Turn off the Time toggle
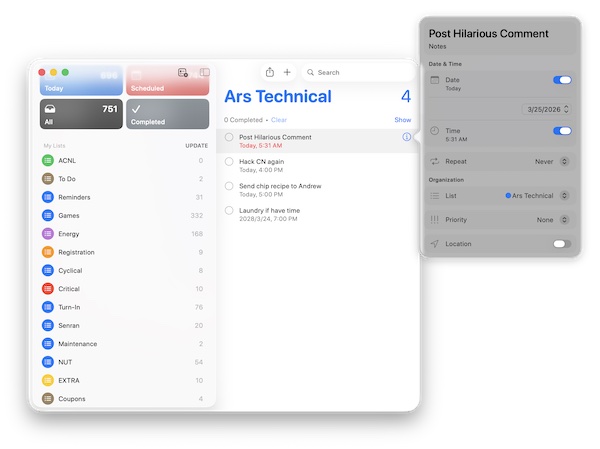Screen dimensions: 600x449 click(x=562, y=131)
